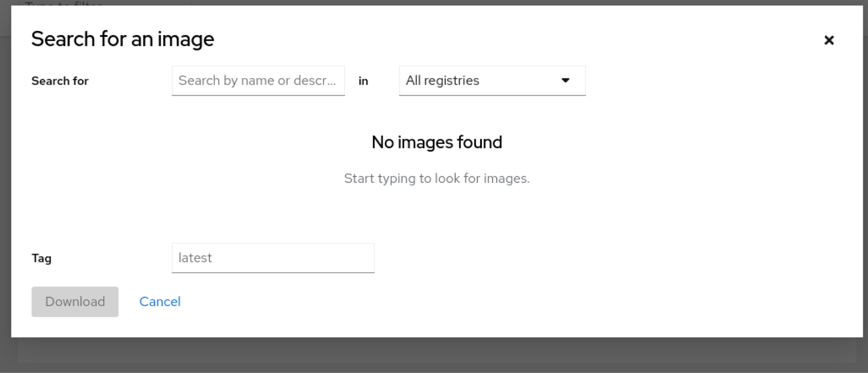Click blank area right of registries dropdown
Screen dimensions: 868x373
pyautogui.click(x=721, y=80)
